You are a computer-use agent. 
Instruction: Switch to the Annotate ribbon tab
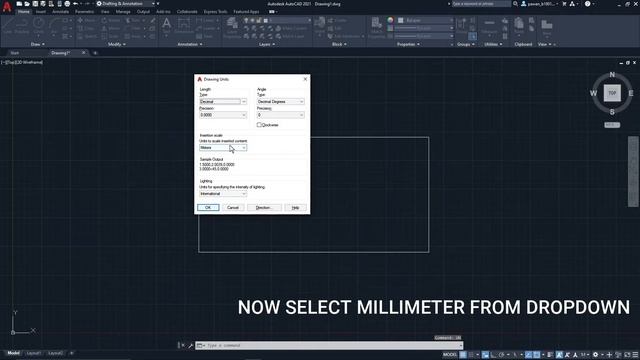[x=60, y=12]
